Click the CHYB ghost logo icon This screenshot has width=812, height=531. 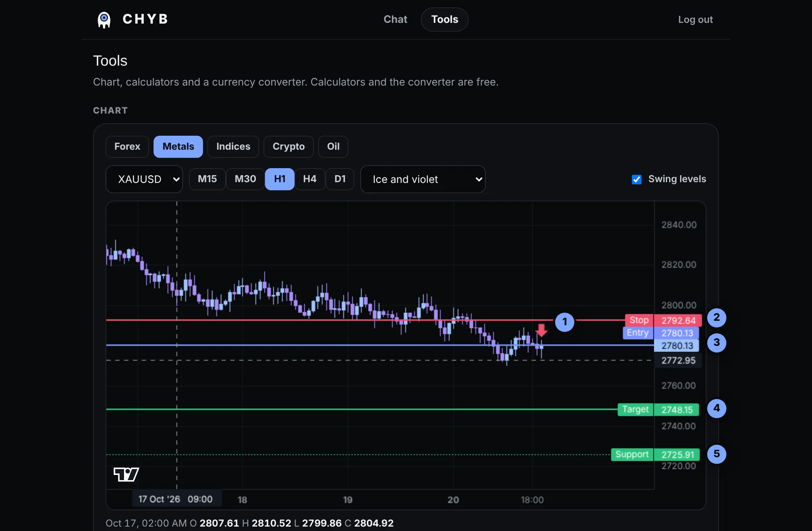point(104,20)
